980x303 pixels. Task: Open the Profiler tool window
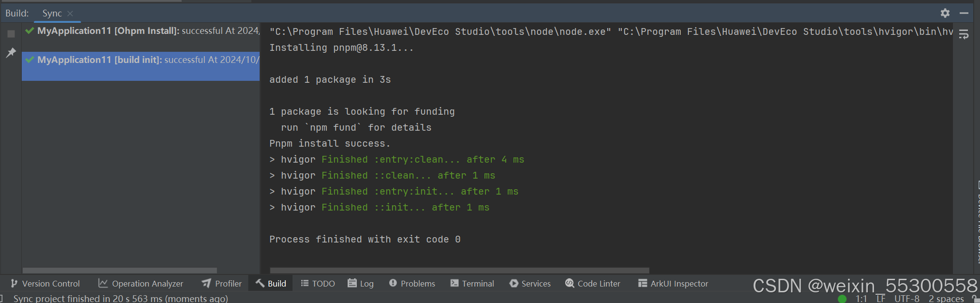[222, 284]
